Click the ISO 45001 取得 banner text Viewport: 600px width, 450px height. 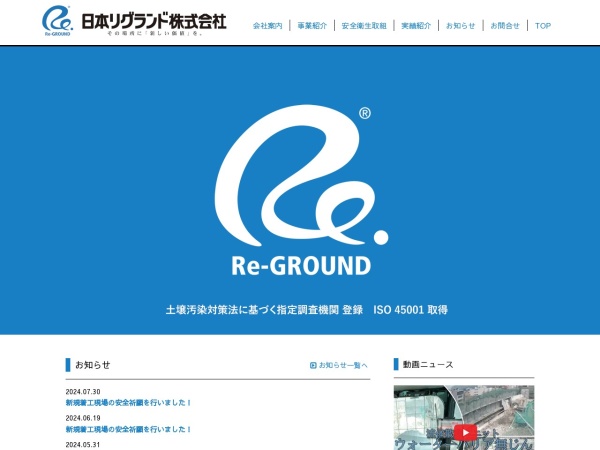[x=411, y=310]
